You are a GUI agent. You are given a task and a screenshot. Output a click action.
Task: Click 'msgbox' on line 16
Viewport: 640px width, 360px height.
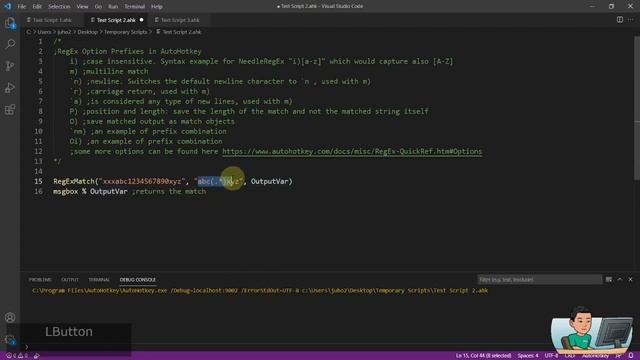[65, 191]
